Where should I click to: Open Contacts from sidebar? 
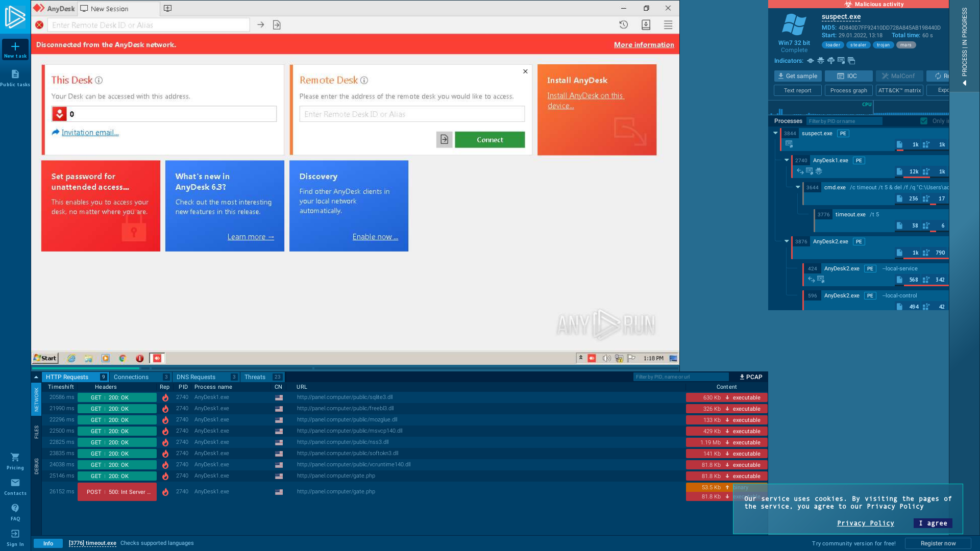[x=15, y=487]
